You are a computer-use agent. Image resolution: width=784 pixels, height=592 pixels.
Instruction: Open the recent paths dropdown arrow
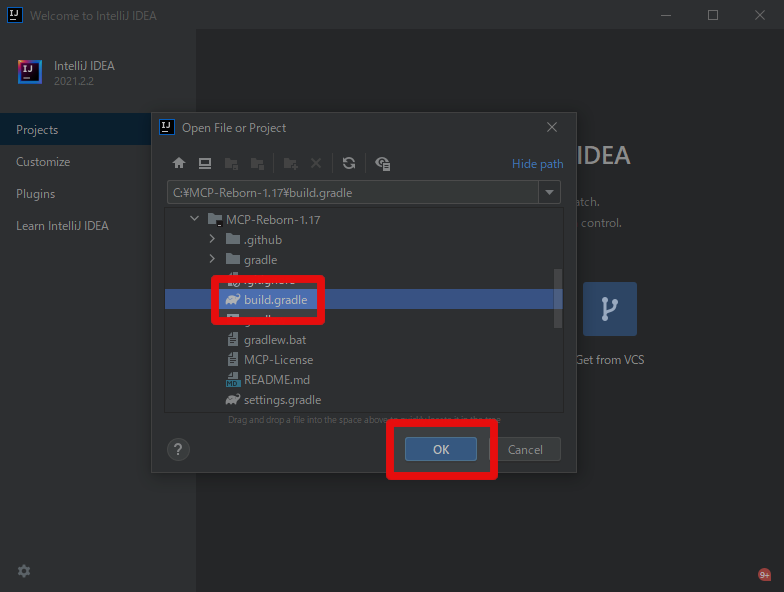[550, 192]
